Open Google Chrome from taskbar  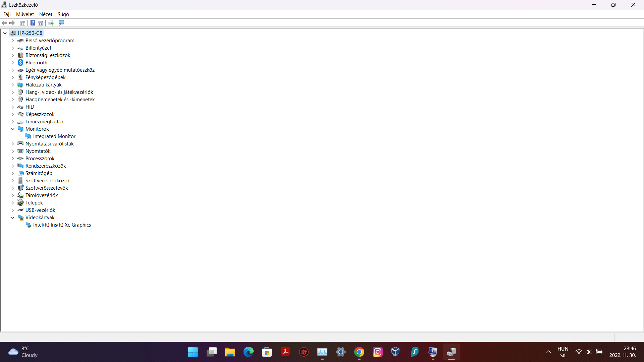(359, 352)
